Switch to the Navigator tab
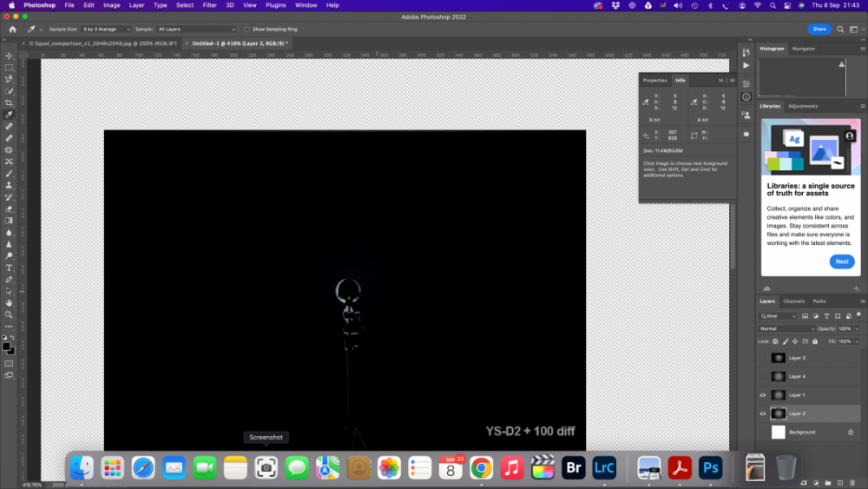Viewport: 868px width, 489px height. [x=803, y=49]
